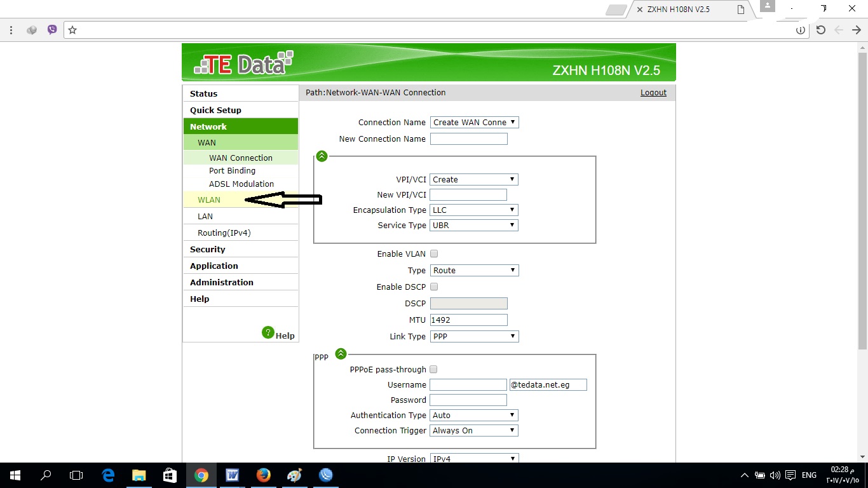
Task: Enable PPPoE pass-through checkbox
Action: 433,369
